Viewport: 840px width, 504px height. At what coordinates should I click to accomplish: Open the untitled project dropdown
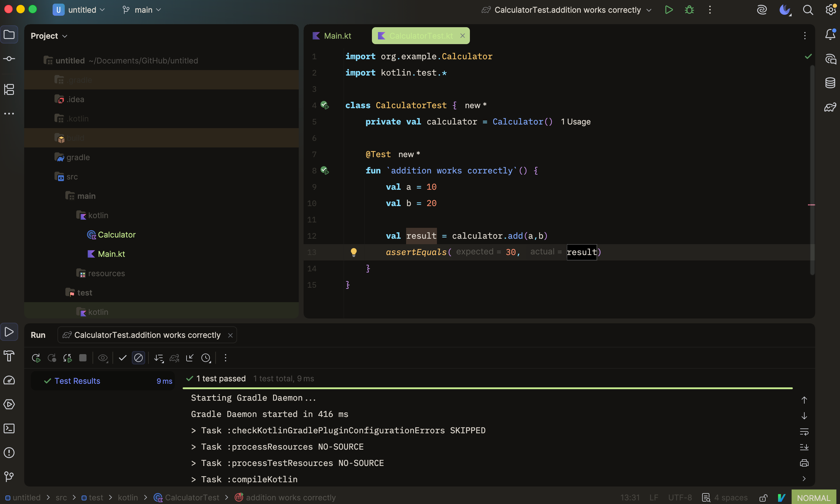79,10
